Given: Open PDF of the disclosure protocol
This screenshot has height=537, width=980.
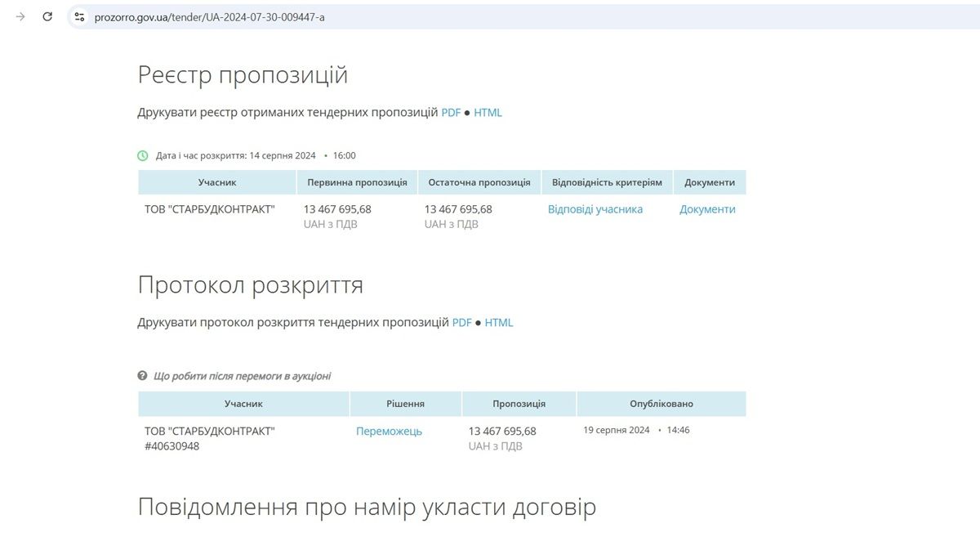Looking at the screenshot, I should pos(461,322).
